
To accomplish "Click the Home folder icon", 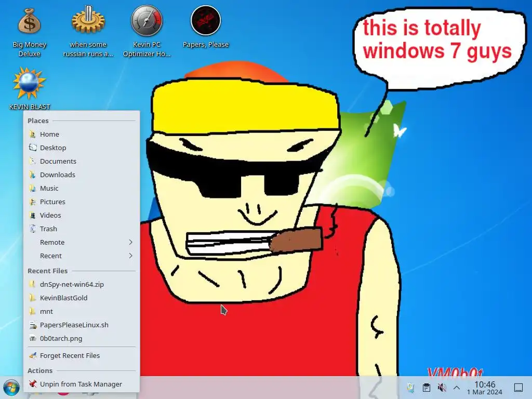I will point(33,135).
